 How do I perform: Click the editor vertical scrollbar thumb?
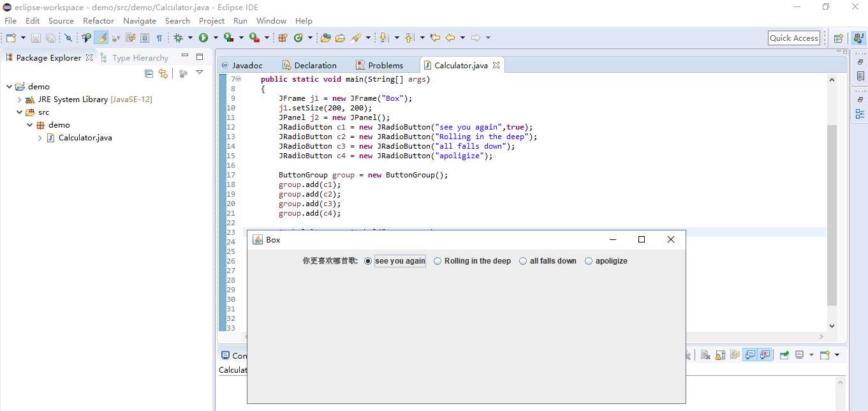point(832,215)
